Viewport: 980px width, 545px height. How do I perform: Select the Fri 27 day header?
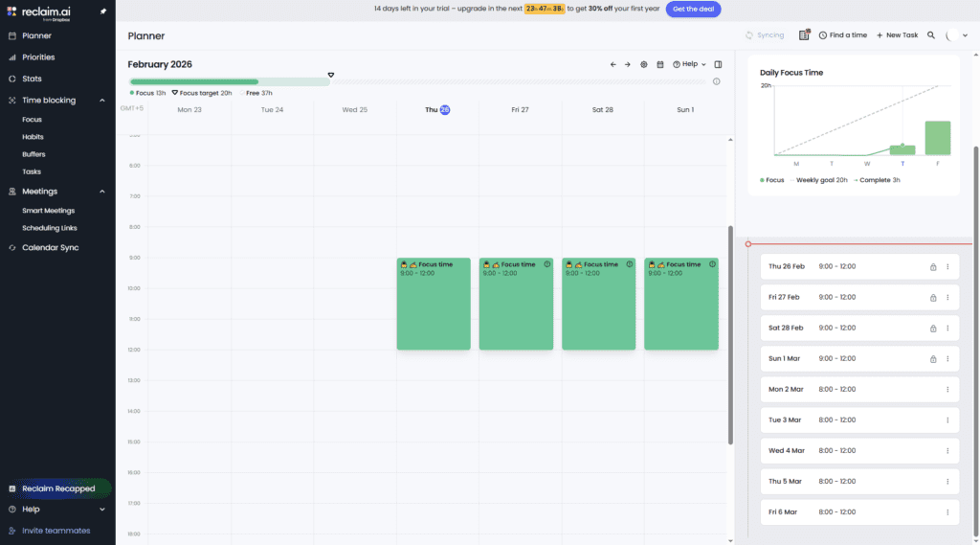coord(520,109)
